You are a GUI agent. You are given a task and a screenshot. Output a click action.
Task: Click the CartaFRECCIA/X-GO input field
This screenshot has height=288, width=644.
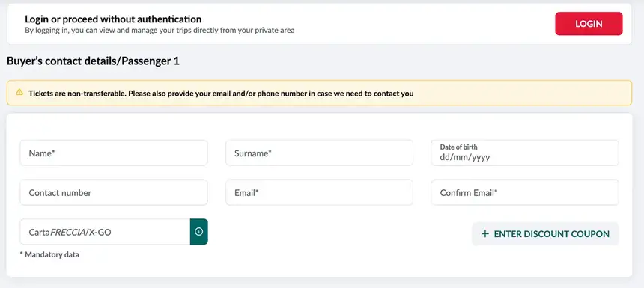coord(105,232)
